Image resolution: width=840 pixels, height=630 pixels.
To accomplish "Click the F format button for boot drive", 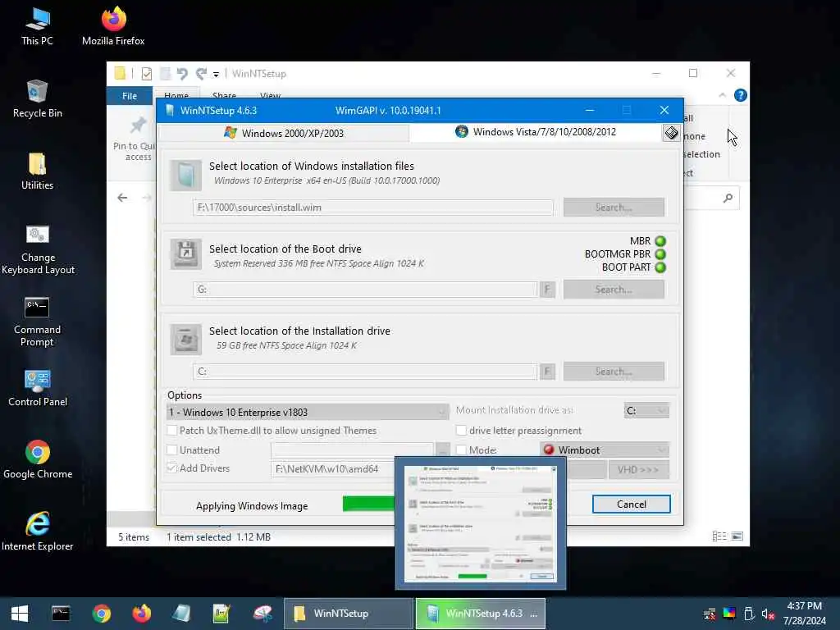I will coord(547,290).
